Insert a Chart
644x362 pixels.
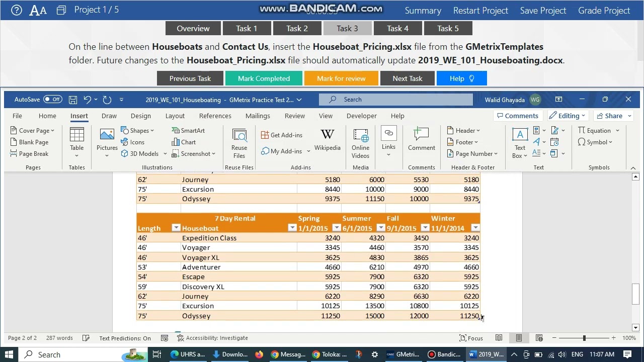click(184, 142)
